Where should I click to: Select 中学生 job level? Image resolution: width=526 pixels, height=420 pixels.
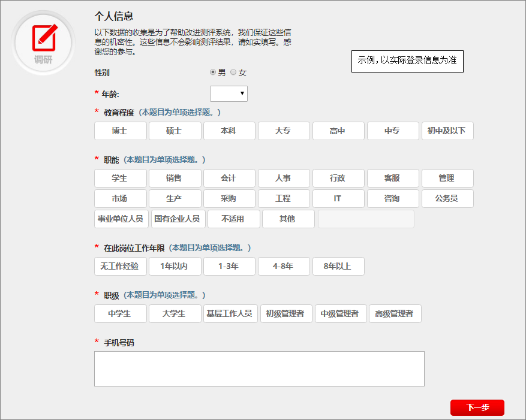[121, 313]
